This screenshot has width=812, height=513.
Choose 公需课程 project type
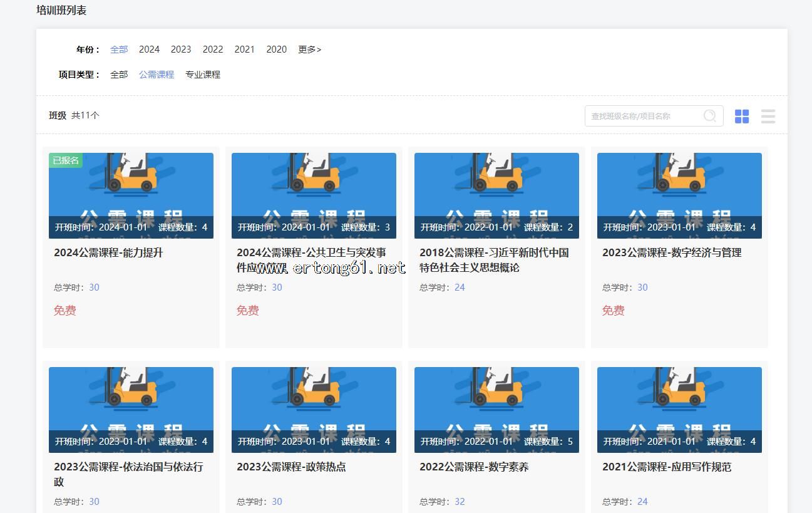click(157, 75)
